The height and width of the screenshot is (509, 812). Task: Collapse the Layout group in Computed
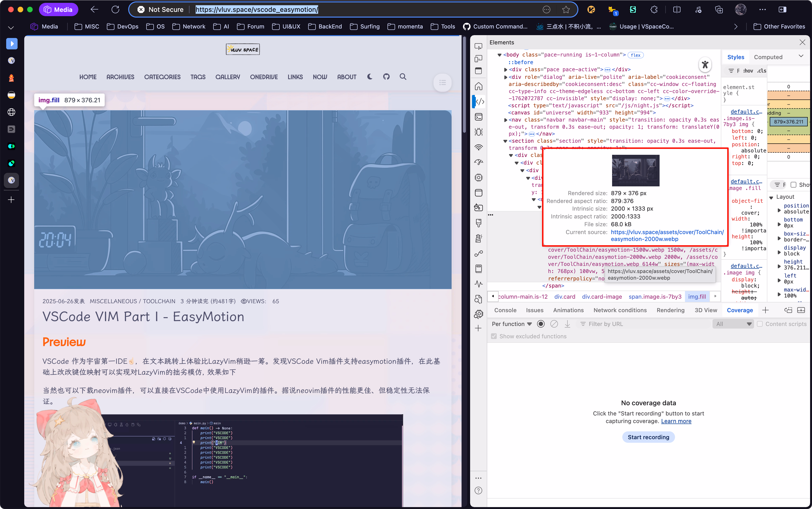pos(771,197)
